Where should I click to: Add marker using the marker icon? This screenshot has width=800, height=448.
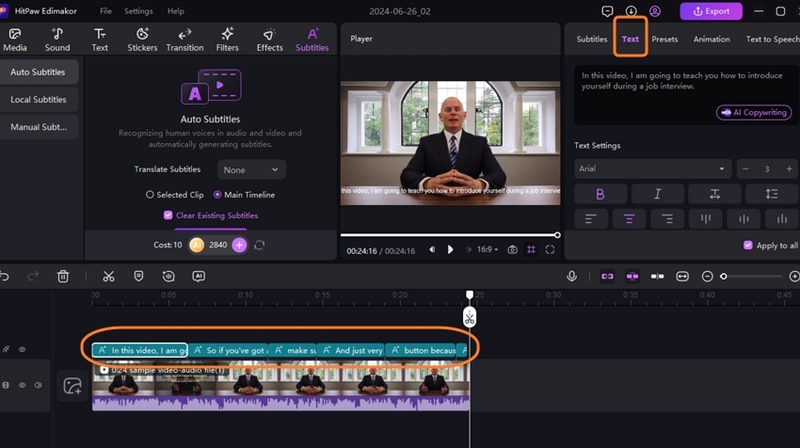coord(138,276)
